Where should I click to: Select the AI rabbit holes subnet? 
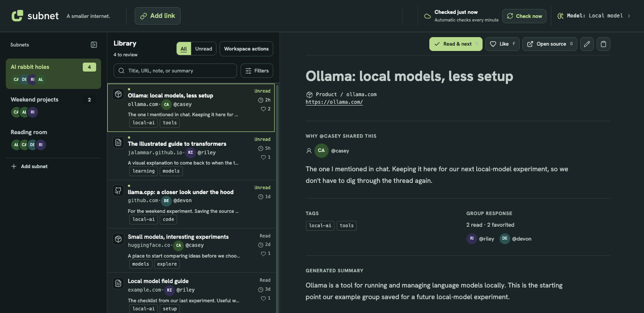pyautogui.click(x=53, y=74)
